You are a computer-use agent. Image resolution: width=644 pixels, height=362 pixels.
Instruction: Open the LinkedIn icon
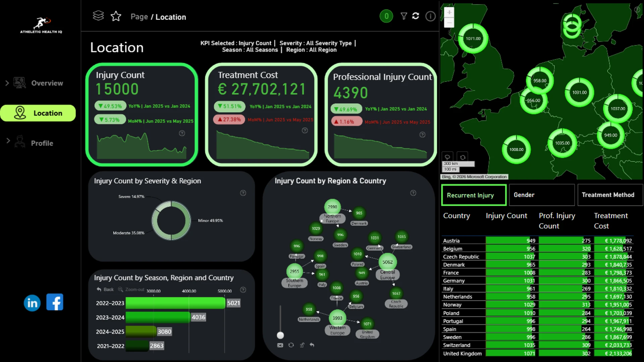32,303
